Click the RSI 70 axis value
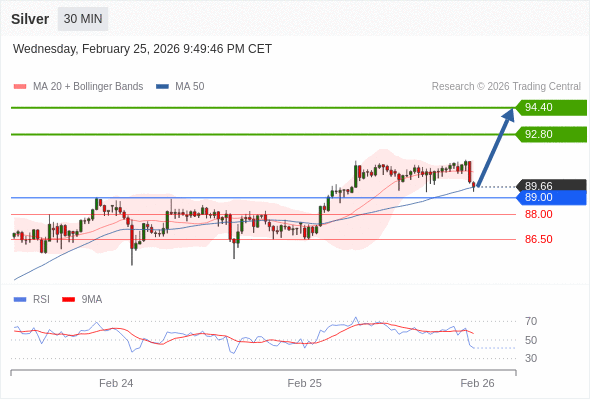 [x=531, y=321]
